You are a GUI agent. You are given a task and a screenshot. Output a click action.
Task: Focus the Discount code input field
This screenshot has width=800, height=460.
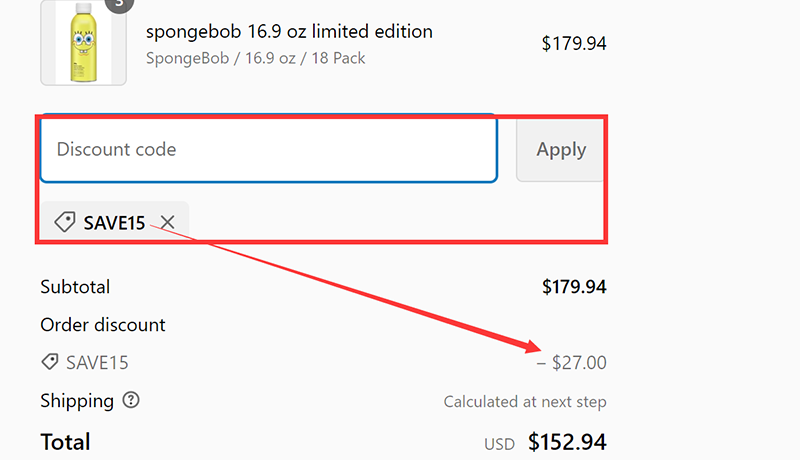coord(268,150)
